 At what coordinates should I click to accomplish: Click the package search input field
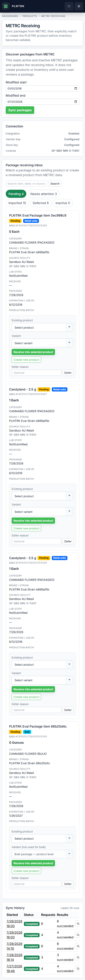[x=26, y=183]
